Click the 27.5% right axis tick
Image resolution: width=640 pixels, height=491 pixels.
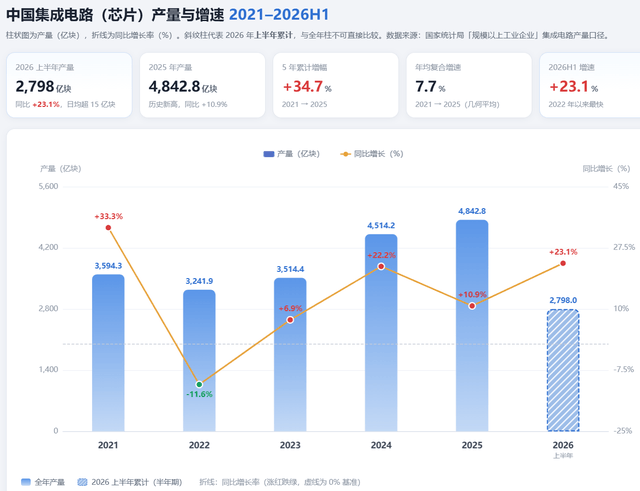624,247
